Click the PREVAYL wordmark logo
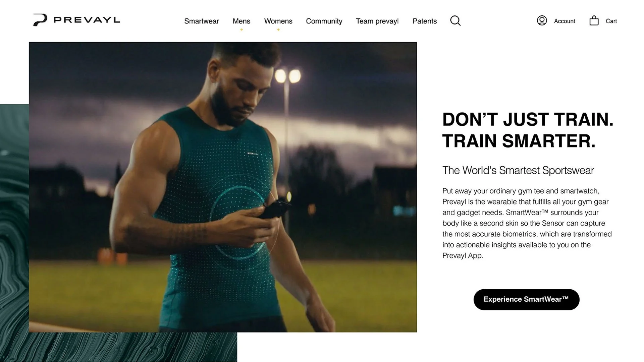644x362 pixels. pyautogui.click(x=87, y=20)
